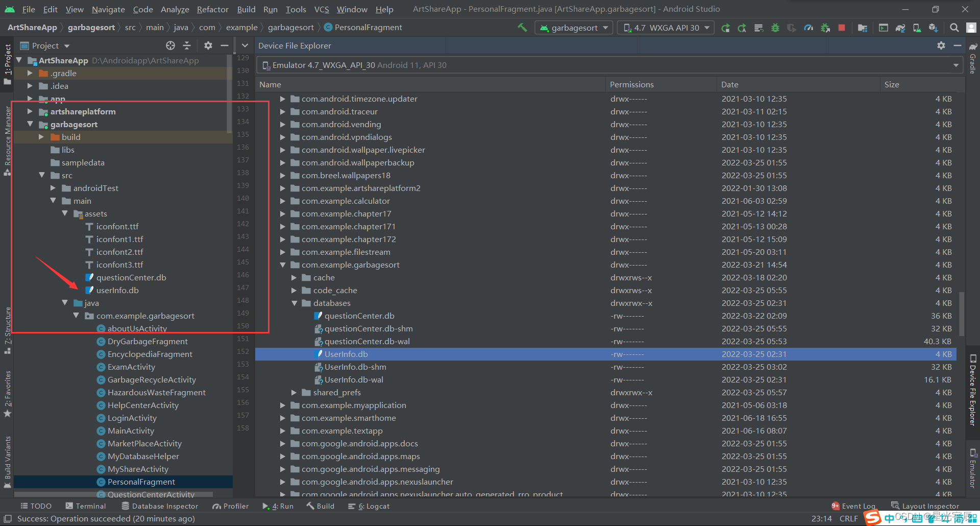Expand the cache folder in device explorer
The height and width of the screenshot is (526, 980).
pyautogui.click(x=294, y=277)
